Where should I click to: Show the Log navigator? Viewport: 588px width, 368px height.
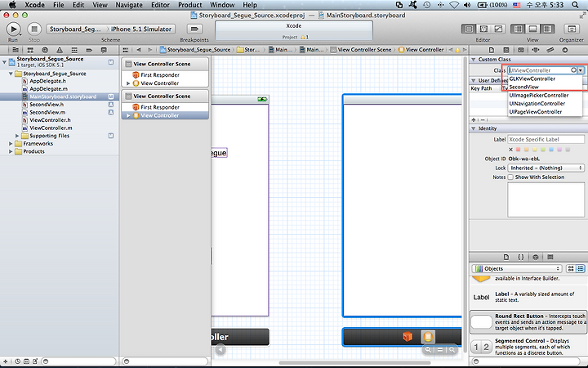point(104,50)
